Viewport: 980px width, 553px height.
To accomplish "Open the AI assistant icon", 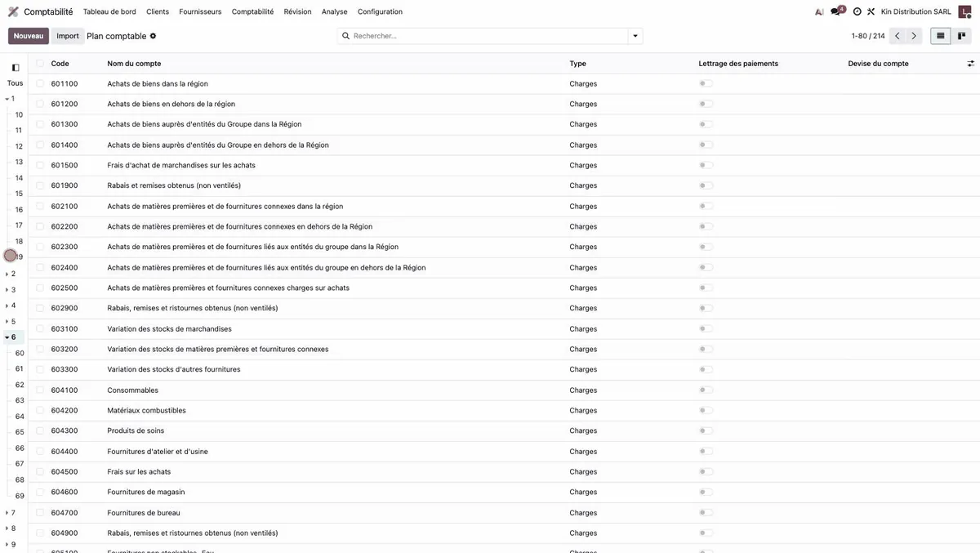I will tap(819, 11).
